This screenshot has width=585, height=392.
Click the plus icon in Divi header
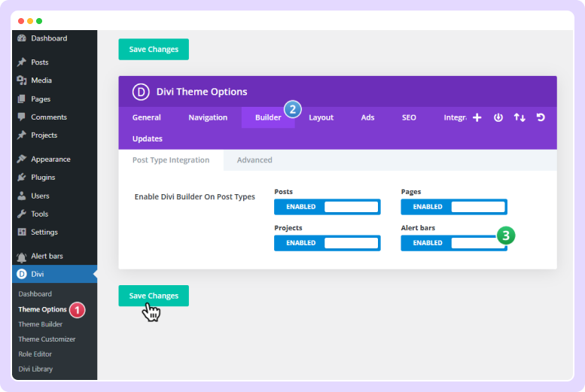[477, 118]
